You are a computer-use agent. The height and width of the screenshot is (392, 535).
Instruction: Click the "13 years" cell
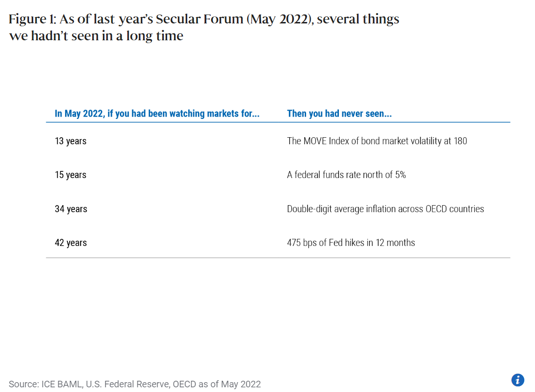coord(71,141)
